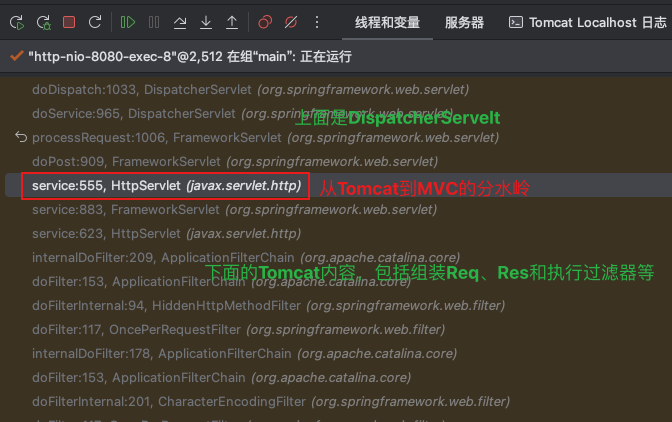The image size is (672, 422).
Task: Click the Rerun debug session icon
Action: pyautogui.click(x=17, y=22)
